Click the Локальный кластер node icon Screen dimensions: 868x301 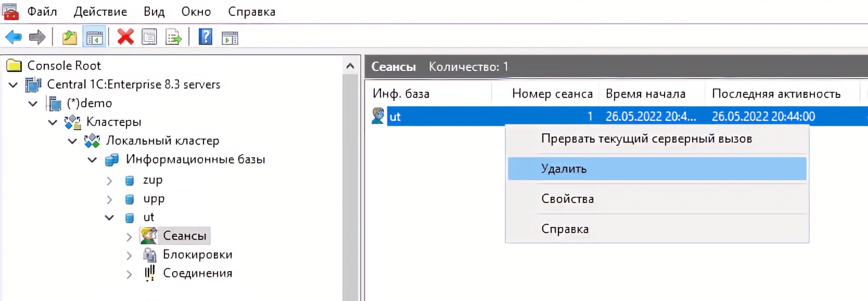pyautogui.click(x=92, y=141)
